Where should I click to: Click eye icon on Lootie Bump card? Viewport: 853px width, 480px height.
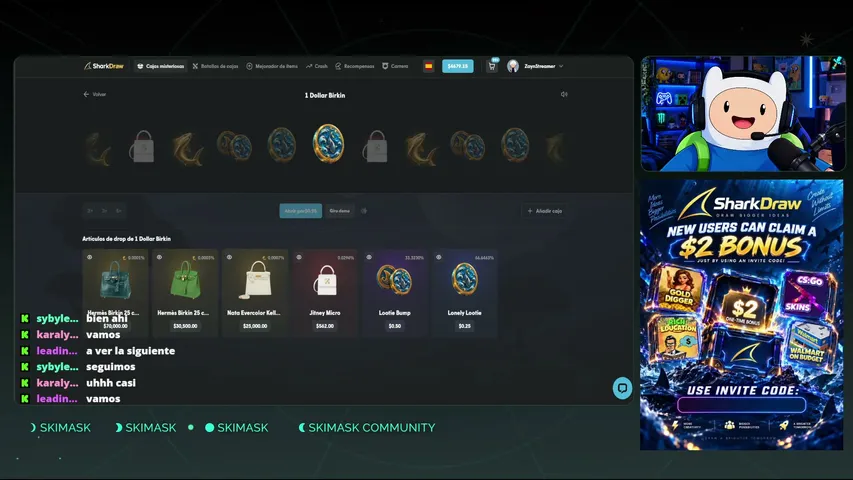pos(369,257)
